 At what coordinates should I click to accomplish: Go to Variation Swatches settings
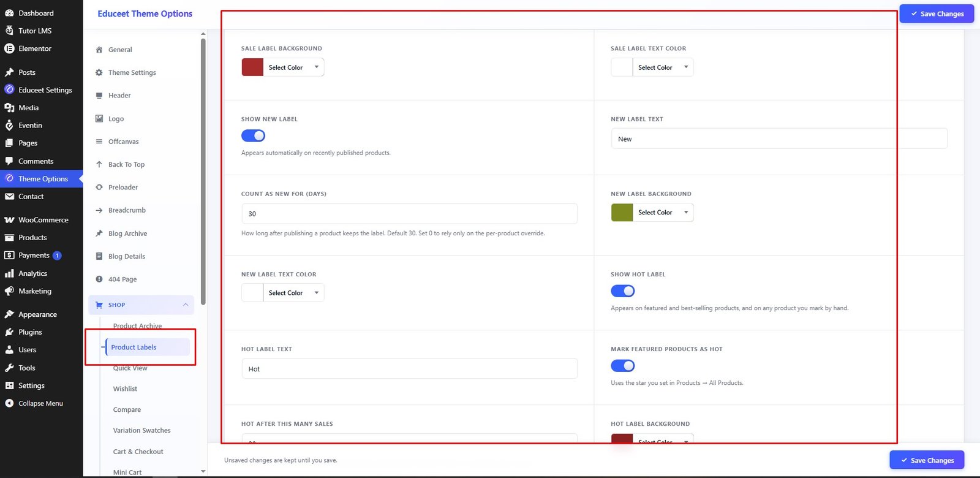(142, 431)
